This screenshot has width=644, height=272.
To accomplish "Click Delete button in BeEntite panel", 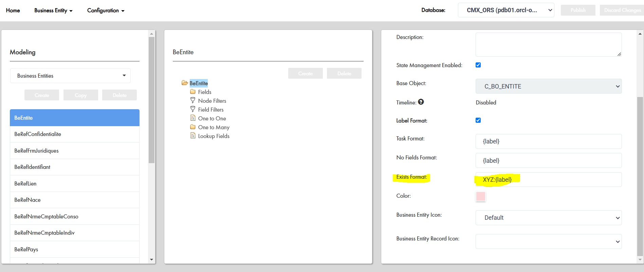I will 344,73.
